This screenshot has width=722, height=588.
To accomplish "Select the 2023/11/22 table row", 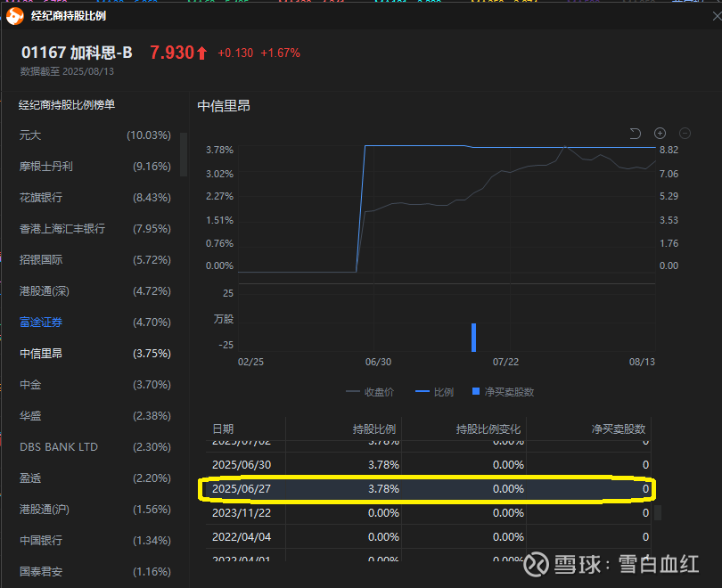I will point(429,512).
